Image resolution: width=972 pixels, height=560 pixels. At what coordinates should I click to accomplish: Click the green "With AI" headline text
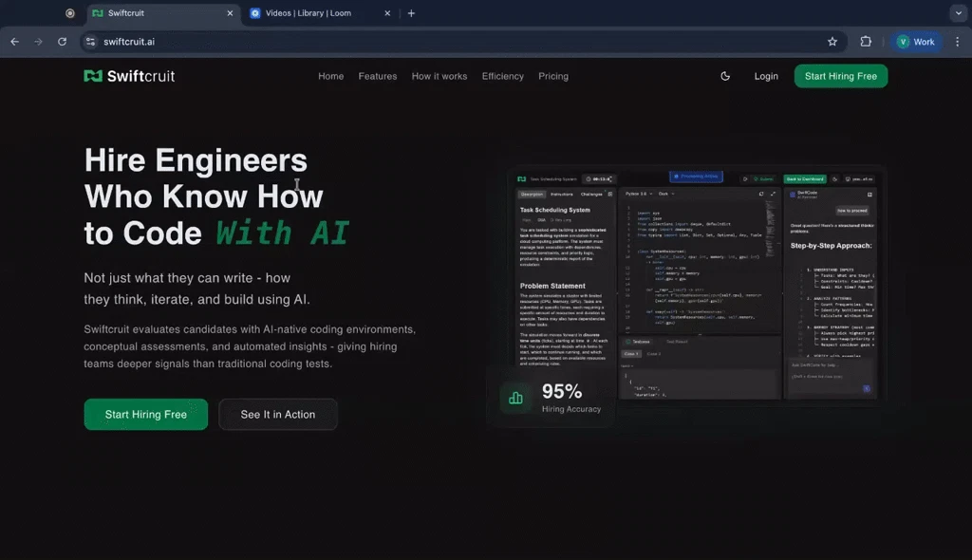tap(283, 233)
